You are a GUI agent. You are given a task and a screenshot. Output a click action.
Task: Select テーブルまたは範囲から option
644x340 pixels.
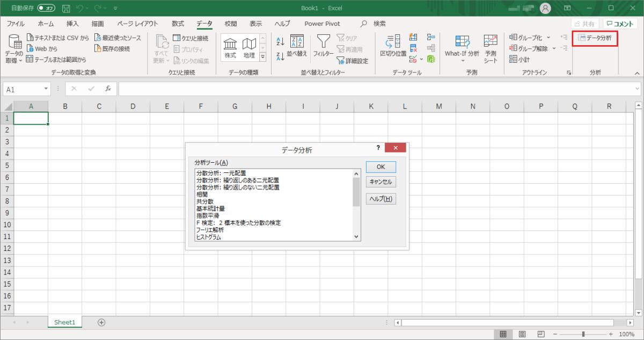(56, 60)
